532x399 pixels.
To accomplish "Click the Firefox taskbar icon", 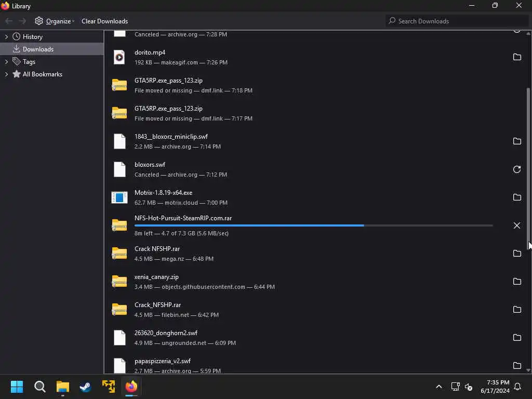I will click(x=131, y=387).
